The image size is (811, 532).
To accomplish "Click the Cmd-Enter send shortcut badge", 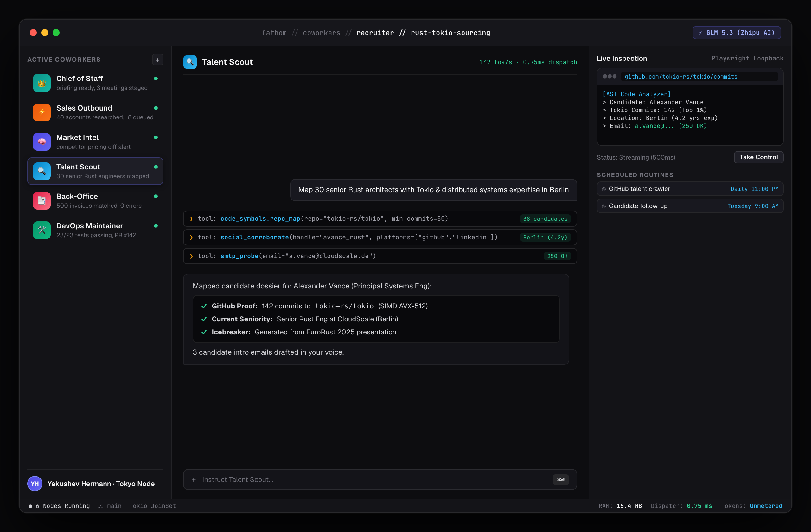I will click(x=560, y=479).
